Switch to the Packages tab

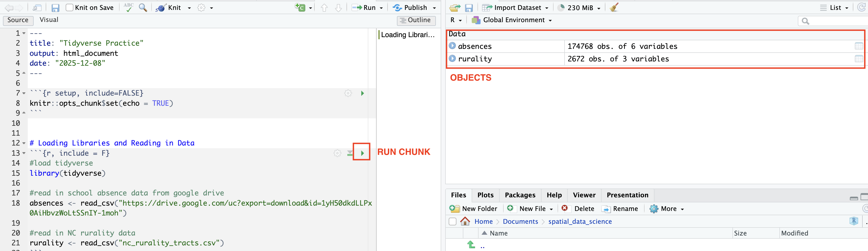point(520,195)
